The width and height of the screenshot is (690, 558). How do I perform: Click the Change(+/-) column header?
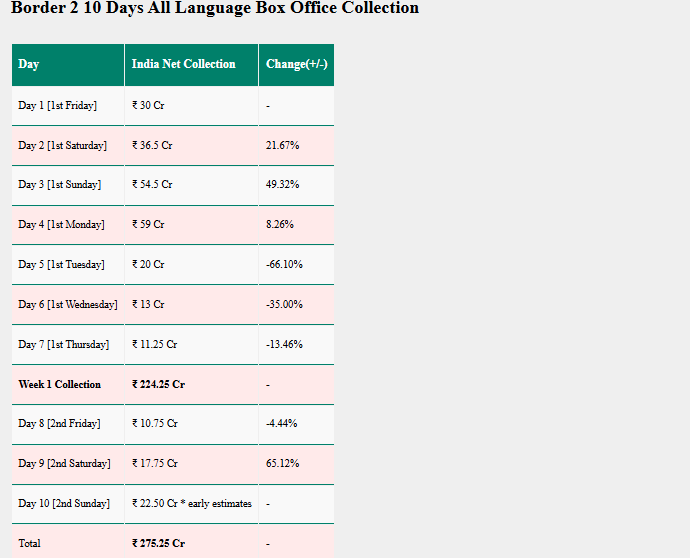tap(296, 64)
